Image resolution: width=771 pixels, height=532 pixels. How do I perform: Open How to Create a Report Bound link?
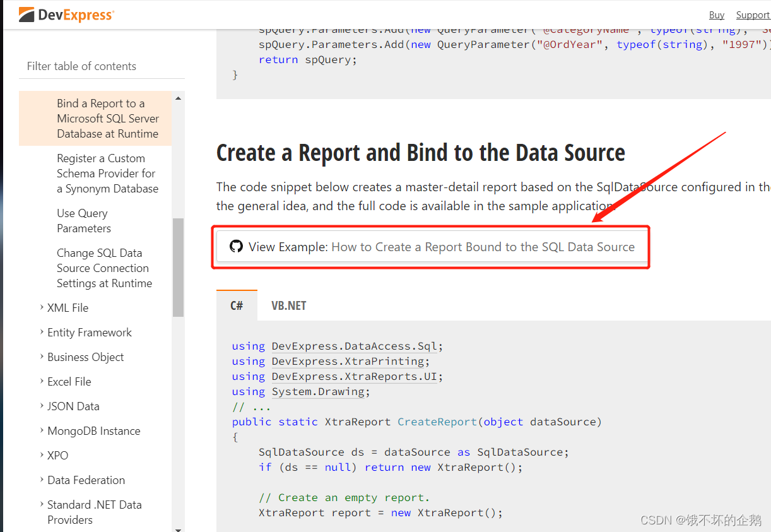pos(483,247)
